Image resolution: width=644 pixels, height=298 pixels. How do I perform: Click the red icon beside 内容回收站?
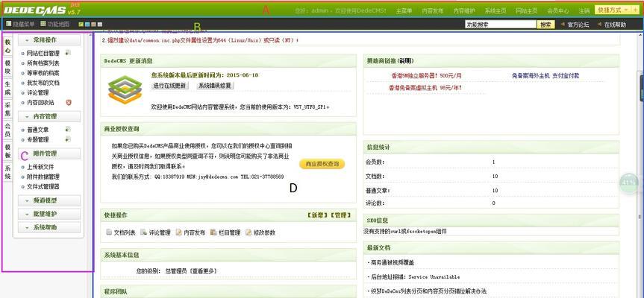click(69, 103)
